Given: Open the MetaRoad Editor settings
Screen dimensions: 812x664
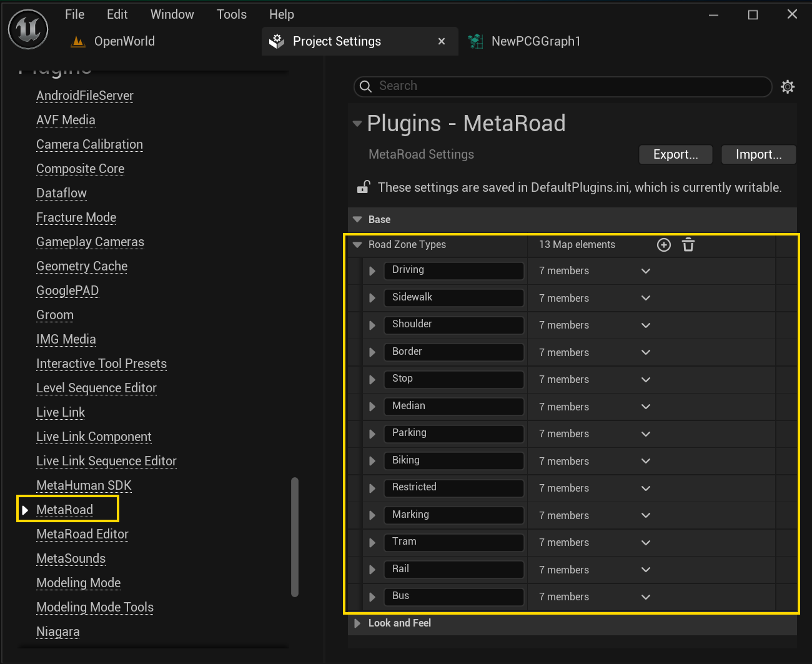Looking at the screenshot, I should coord(82,534).
